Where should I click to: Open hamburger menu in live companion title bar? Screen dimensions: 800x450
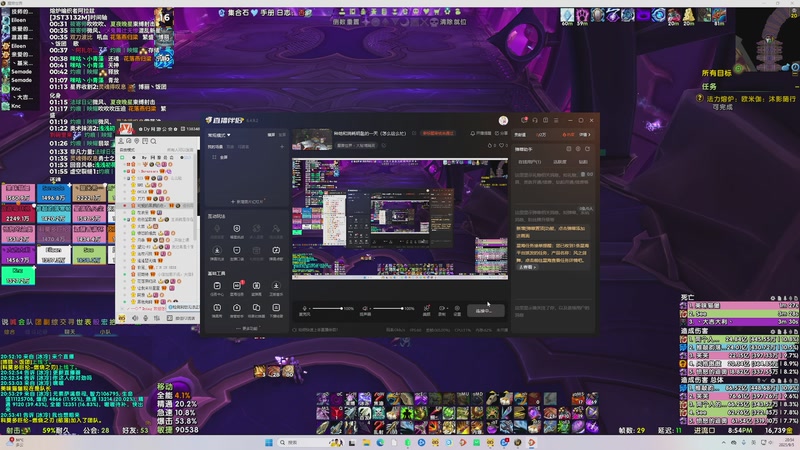click(x=556, y=120)
